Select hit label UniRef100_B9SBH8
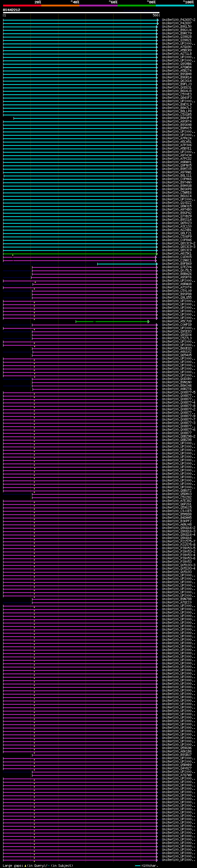The height and width of the screenshot is (868, 197). pos(177,74)
